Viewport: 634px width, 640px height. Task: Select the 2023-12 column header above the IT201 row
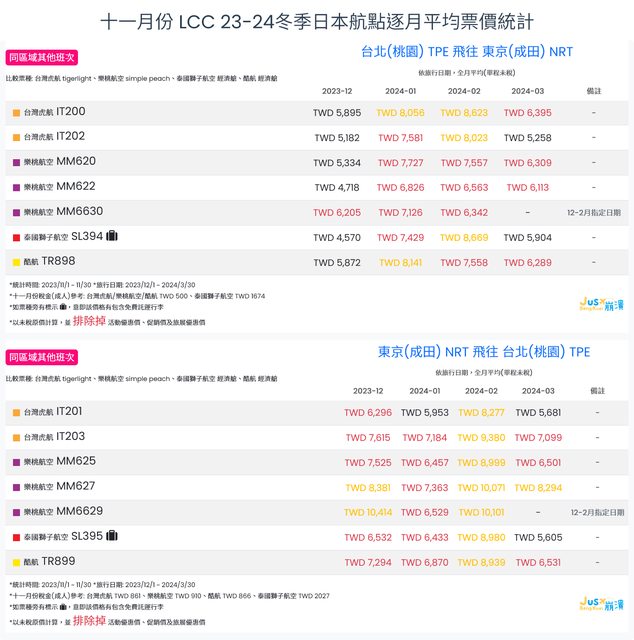[x=368, y=391]
